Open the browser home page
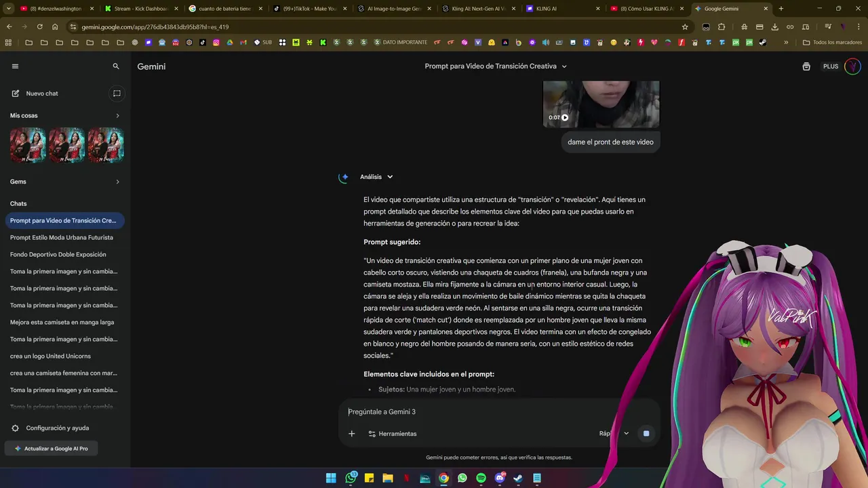This screenshot has width=868, height=488. 55,27
